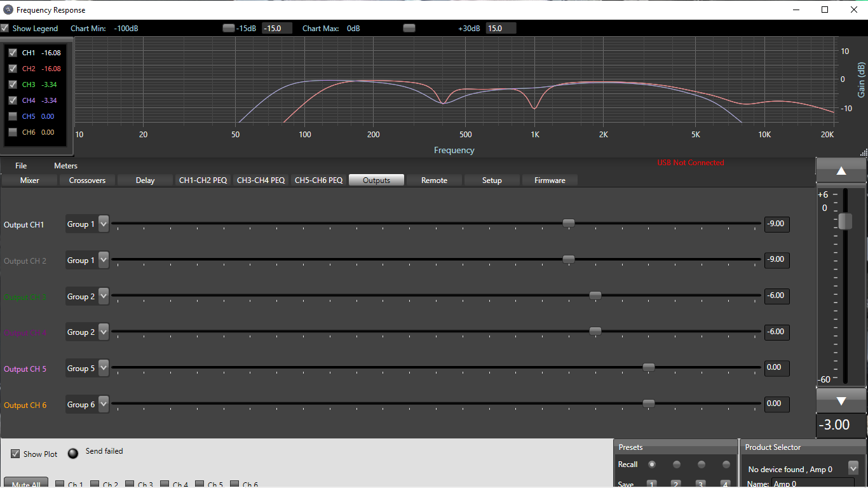Select the first Recall preset radio button
The image size is (868, 488).
[651, 464]
